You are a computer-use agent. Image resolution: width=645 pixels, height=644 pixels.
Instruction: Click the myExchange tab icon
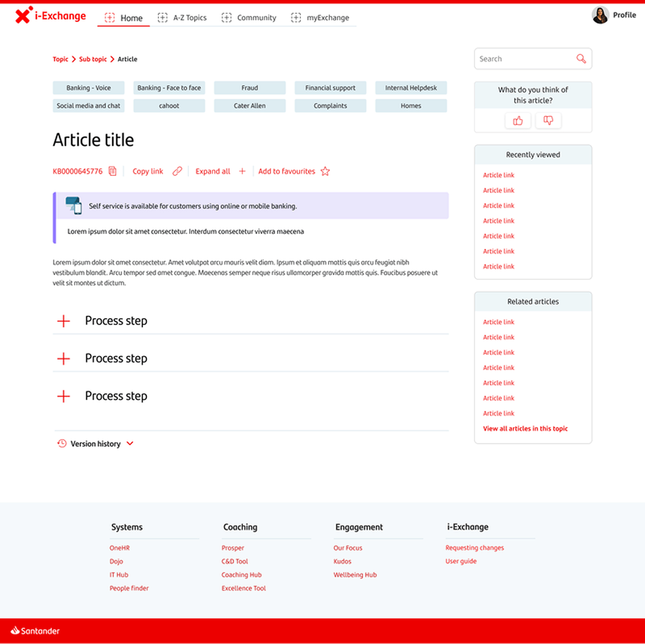point(296,17)
